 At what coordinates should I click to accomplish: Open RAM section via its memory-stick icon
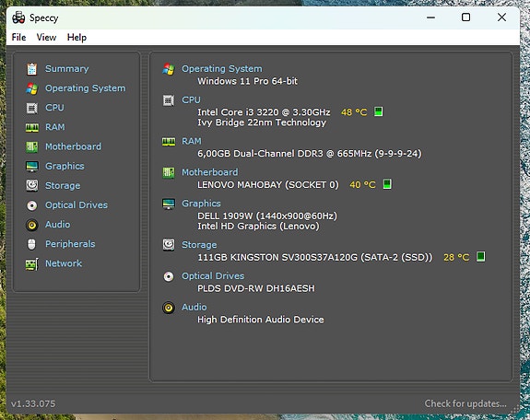coord(32,127)
